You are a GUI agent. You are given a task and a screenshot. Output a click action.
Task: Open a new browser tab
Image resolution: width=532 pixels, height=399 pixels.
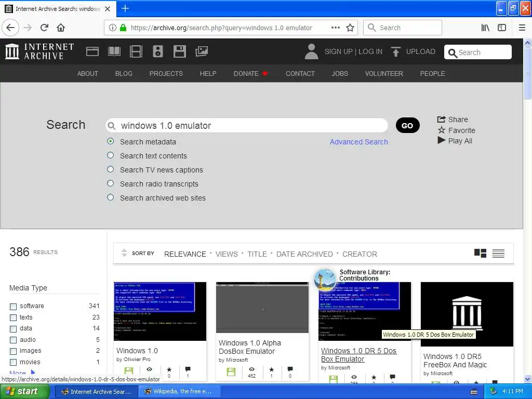click(x=125, y=8)
